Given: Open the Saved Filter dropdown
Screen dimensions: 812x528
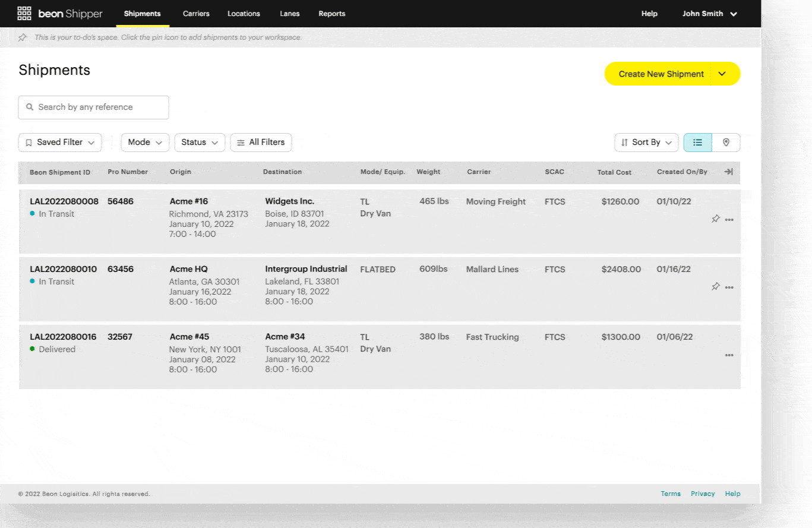Looking at the screenshot, I should 60,143.
